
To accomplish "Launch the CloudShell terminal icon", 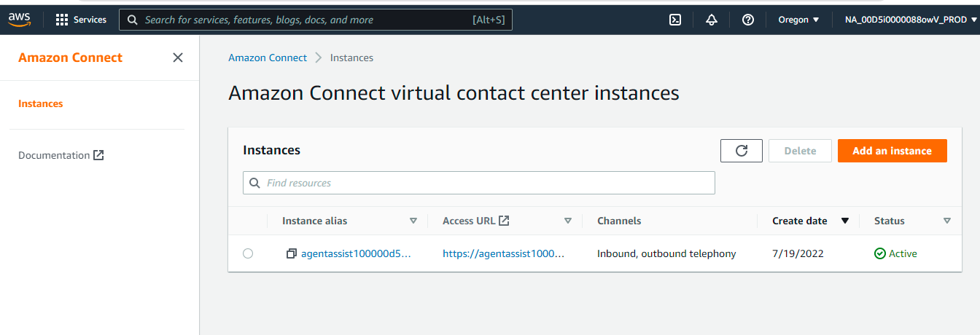I will [x=675, y=20].
